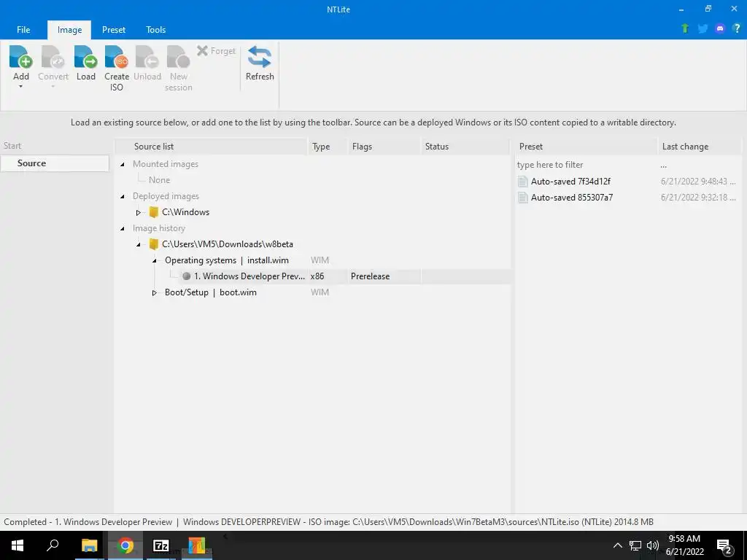Click the Forget button
This screenshot has width=747, height=560.
pos(216,50)
